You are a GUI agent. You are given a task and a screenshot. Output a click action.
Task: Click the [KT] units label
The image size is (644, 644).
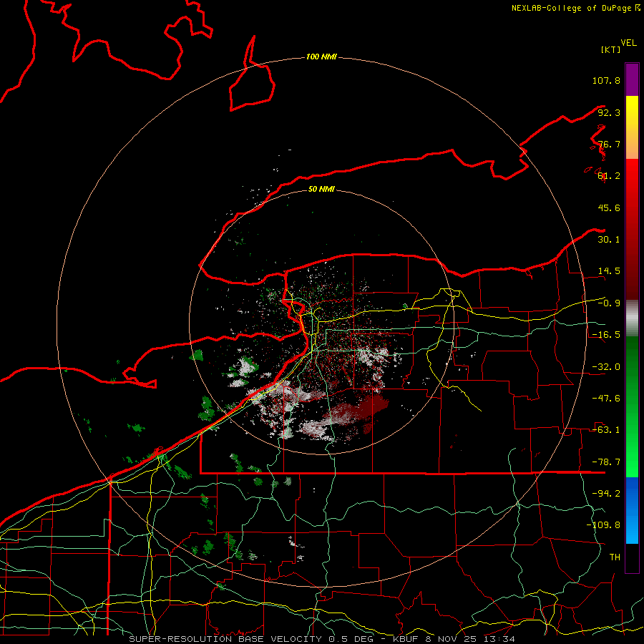pos(610,49)
